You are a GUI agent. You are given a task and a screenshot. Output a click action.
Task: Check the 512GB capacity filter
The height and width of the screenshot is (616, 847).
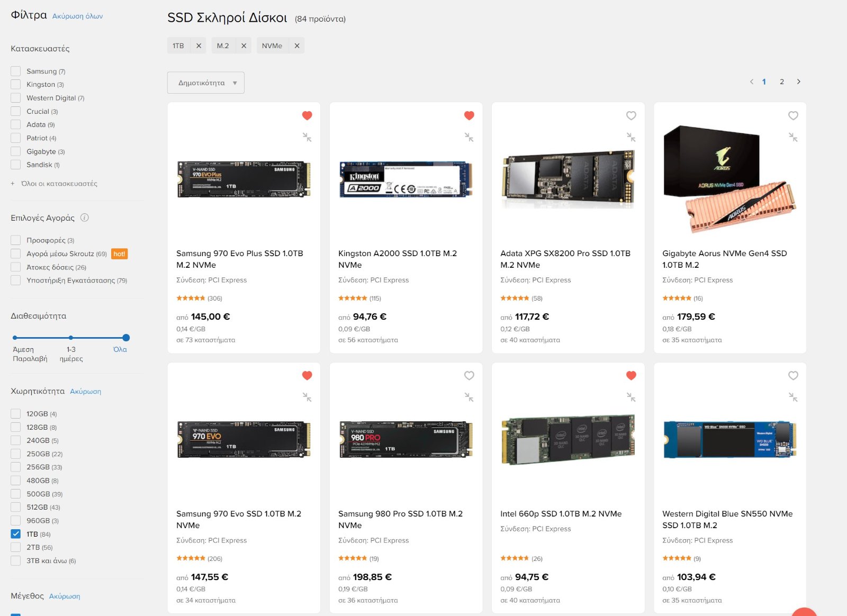coord(16,507)
